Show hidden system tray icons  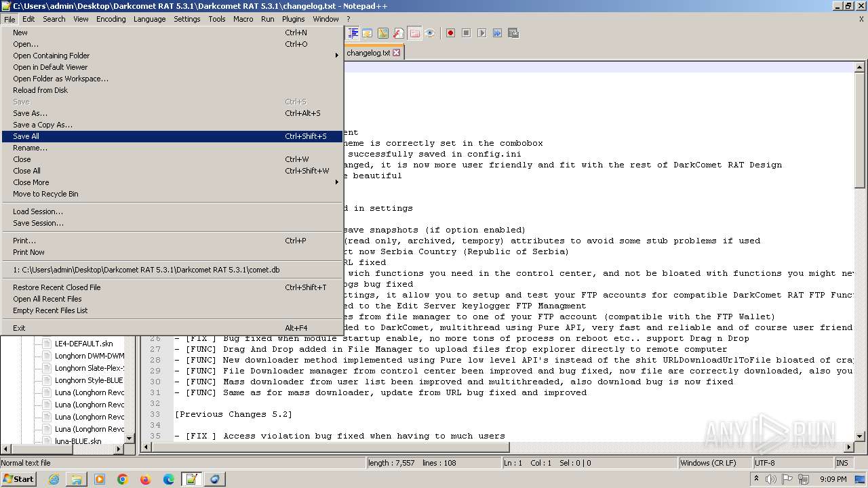pos(757,479)
